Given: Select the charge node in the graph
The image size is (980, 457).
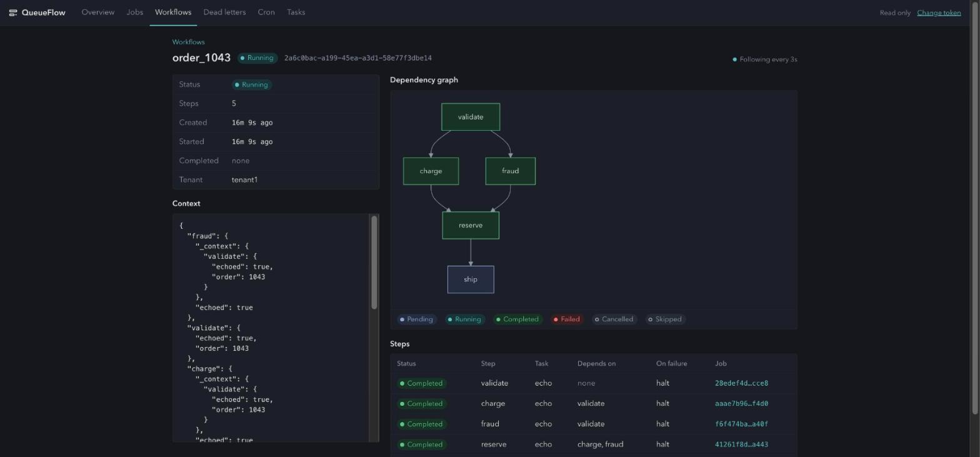Looking at the screenshot, I should pos(431,171).
